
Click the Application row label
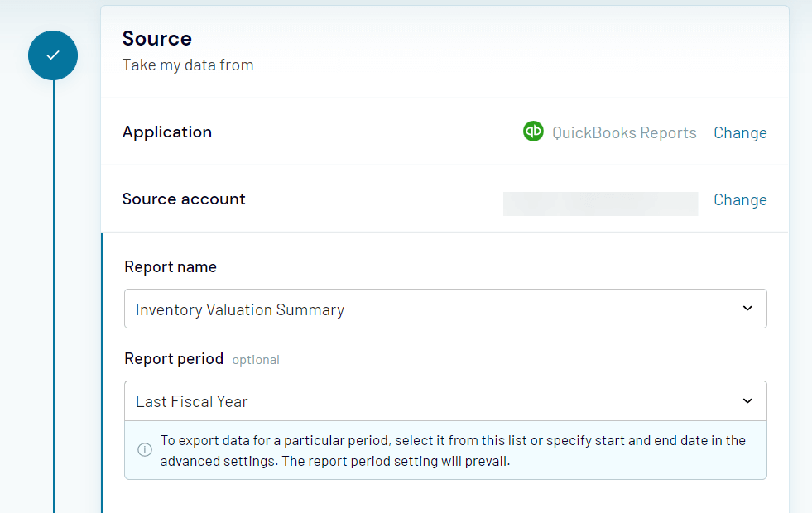[167, 132]
